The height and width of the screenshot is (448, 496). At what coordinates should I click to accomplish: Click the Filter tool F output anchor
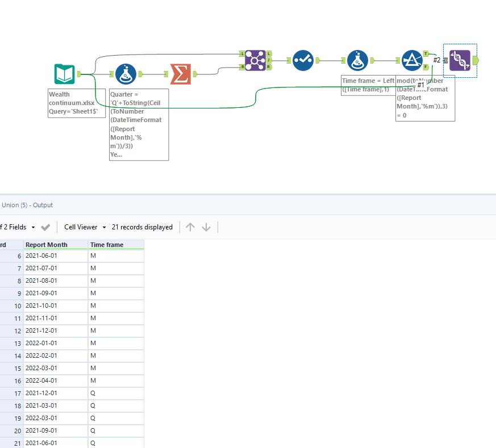pos(426,66)
